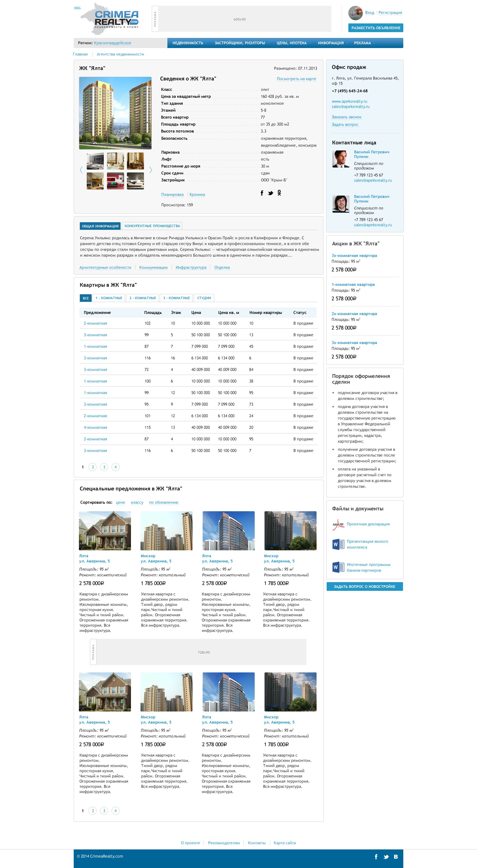
Task: Switch to the Общая информация tab
Action: coord(100,226)
